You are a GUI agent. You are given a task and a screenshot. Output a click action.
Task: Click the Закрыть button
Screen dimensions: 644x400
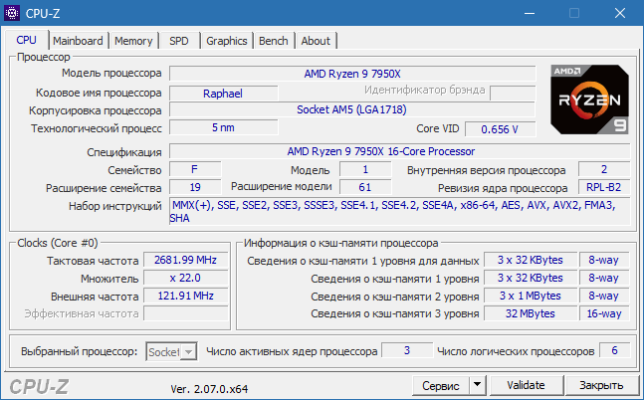(601, 385)
